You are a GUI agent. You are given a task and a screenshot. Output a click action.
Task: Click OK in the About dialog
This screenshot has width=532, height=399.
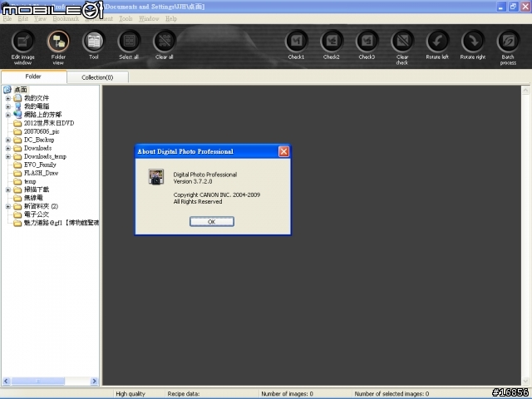coord(212,222)
